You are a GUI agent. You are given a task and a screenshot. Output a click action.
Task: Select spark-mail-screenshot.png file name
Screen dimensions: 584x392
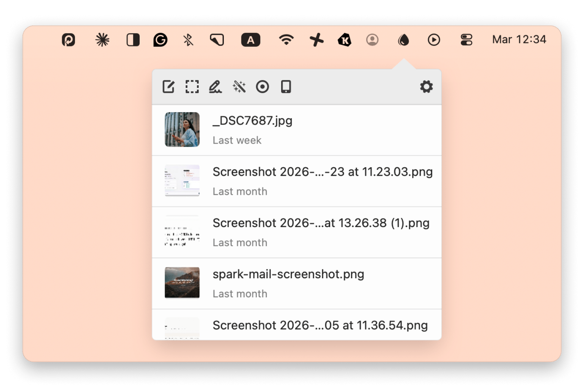point(288,274)
